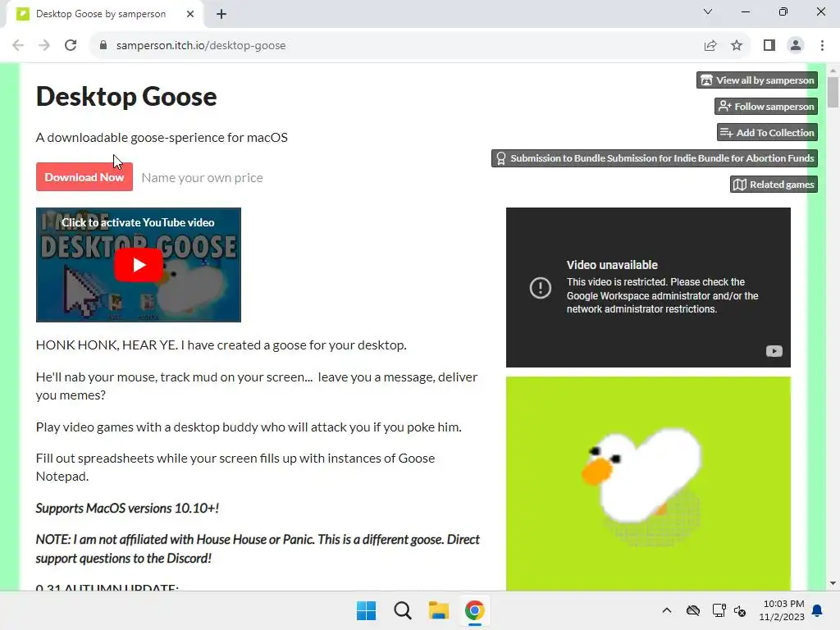Viewport: 840px width, 630px height.
Task: Open the notifications bell icon
Action: pos(817,610)
